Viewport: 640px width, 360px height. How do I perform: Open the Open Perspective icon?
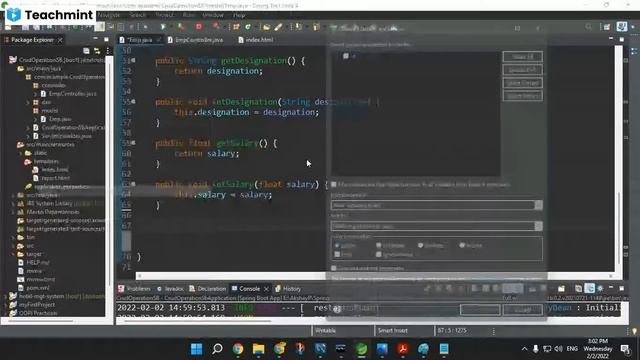pyautogui.click(x=607, y=27)
